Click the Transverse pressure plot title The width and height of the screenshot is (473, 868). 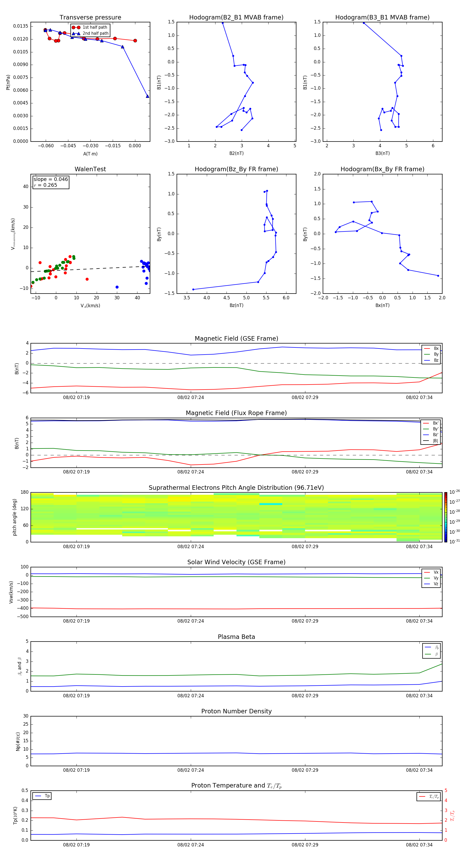coord(90,18)
